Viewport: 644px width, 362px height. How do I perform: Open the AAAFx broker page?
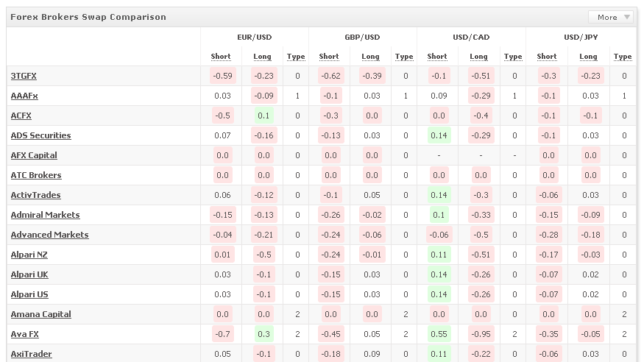point(24,96)
